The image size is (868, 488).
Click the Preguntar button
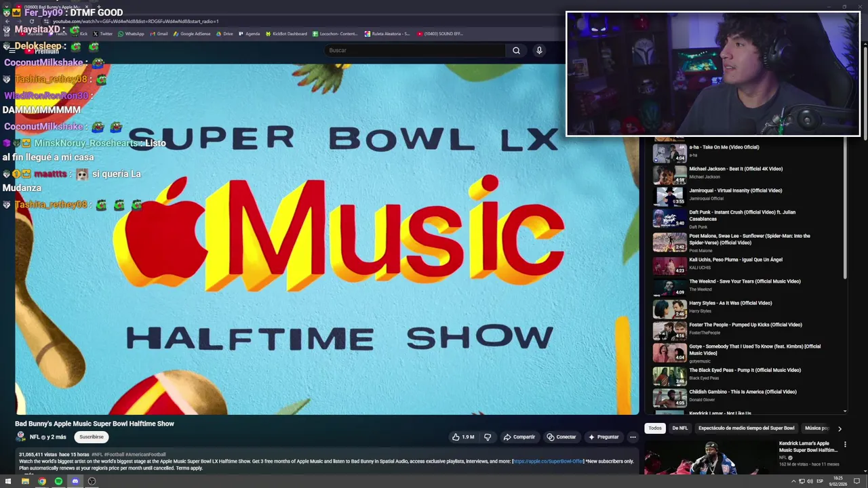coord(604,437)
